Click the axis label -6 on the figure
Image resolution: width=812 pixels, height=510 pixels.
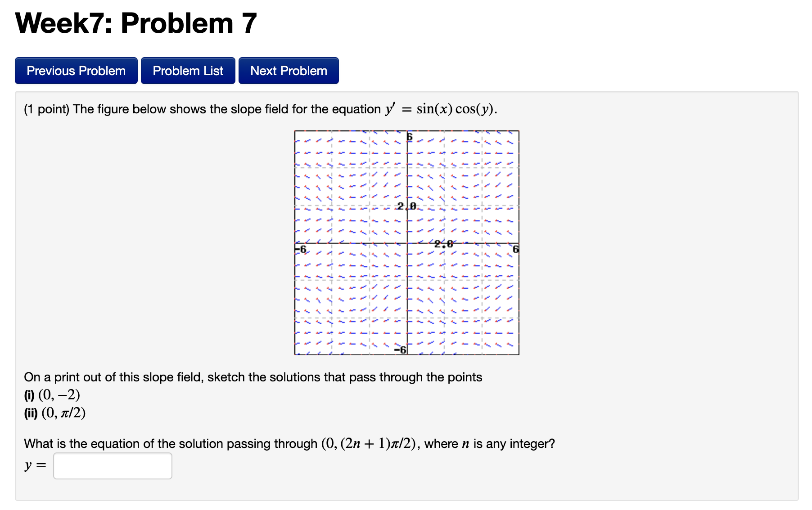pos(399,349)
